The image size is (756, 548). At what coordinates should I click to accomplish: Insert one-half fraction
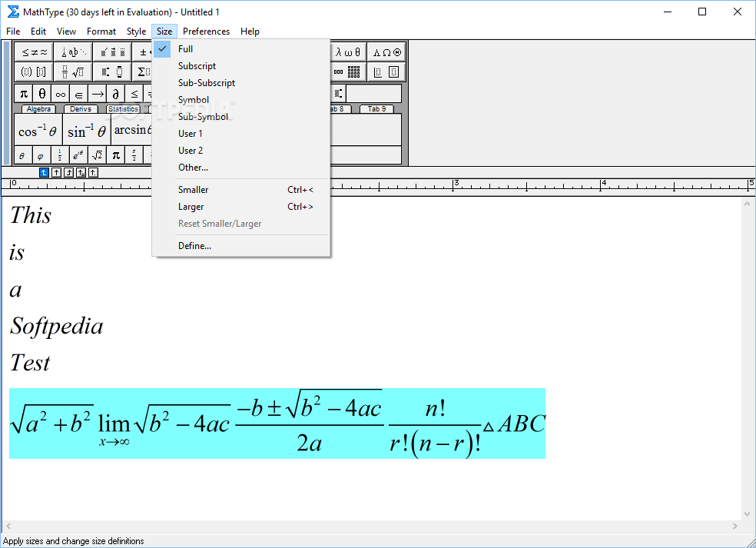[x=60, y=155]
